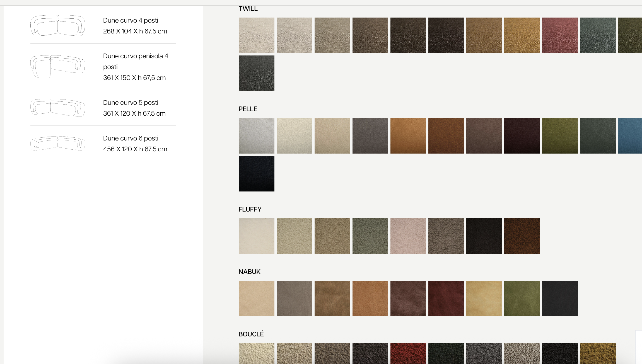This screenshot has height=364, width=642.
Task: Choose the dark brown Fluffy swatch
Action: coord(522,236)
